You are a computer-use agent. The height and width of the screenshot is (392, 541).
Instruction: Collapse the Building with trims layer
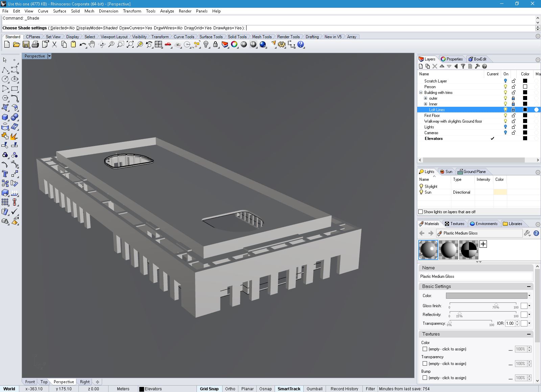421,93
